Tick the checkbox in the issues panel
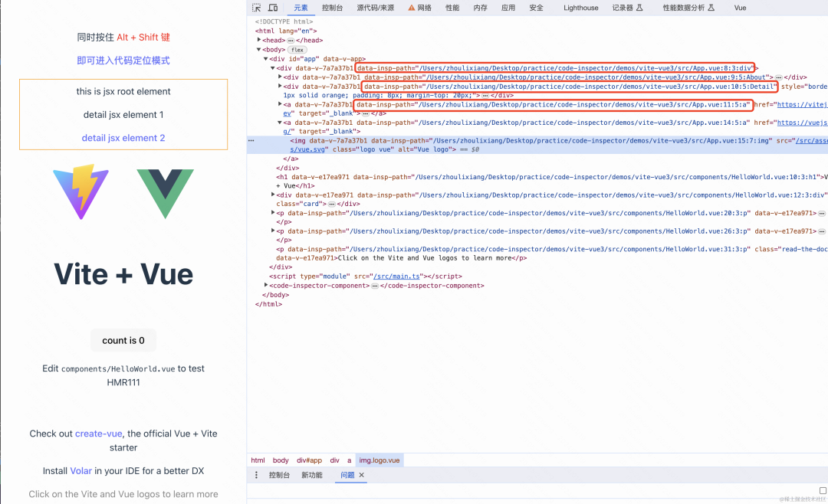The width and height of the screenshot is (828, 504). coord(823,491)
